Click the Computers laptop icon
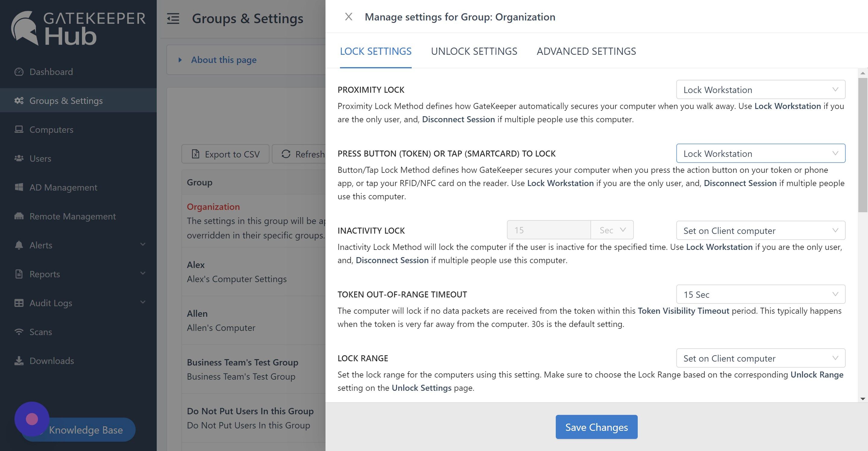The width and height of the screenshot is (868, 451). click(19, 129)
